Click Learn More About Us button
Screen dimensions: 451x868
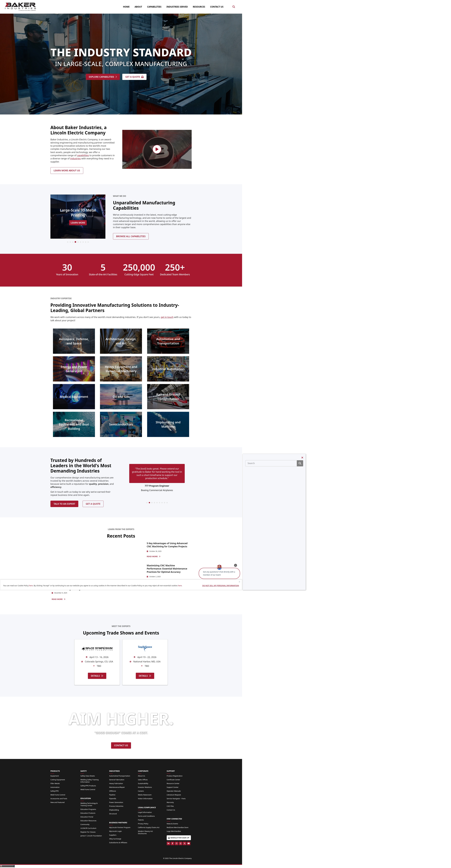click(67, 170)
